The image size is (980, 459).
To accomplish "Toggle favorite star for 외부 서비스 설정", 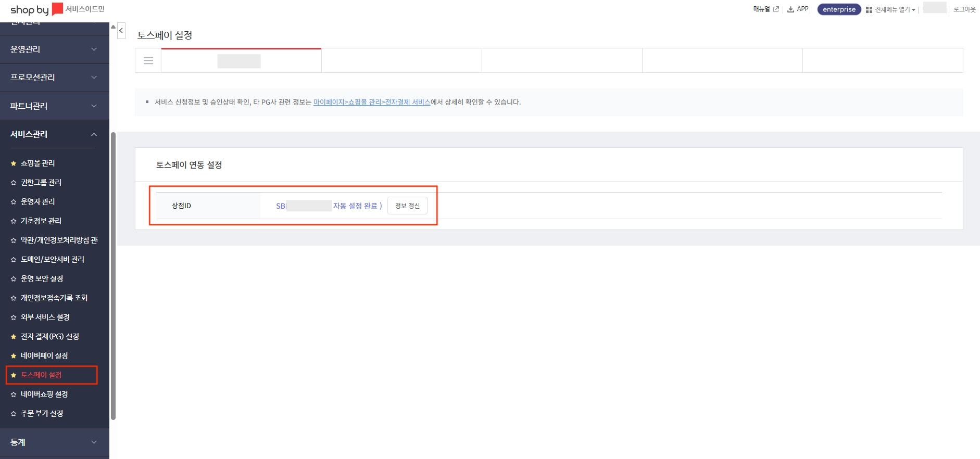I will 14,317.
